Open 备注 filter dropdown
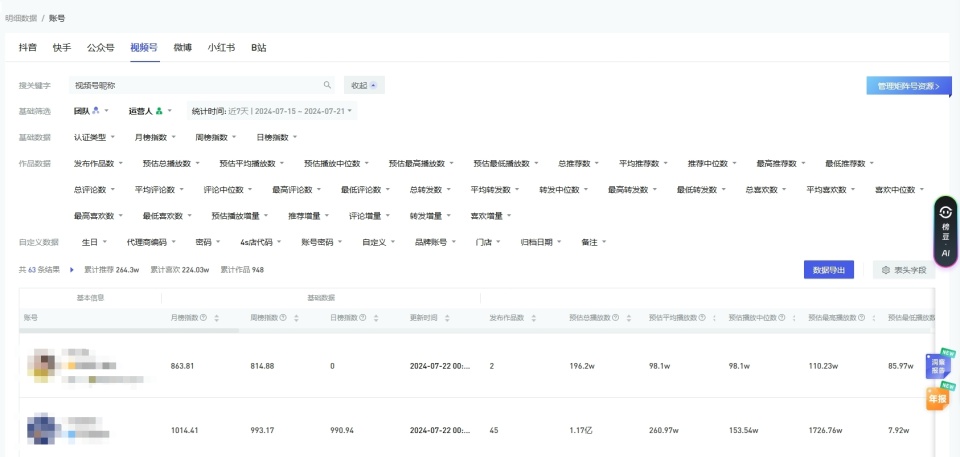 594,242
